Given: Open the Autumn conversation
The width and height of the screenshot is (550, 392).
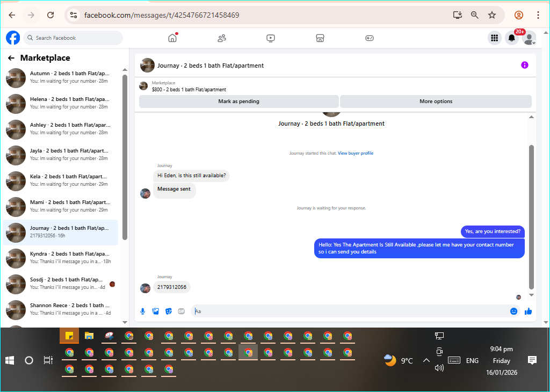Looking at the screenshot, I should 61,78.
